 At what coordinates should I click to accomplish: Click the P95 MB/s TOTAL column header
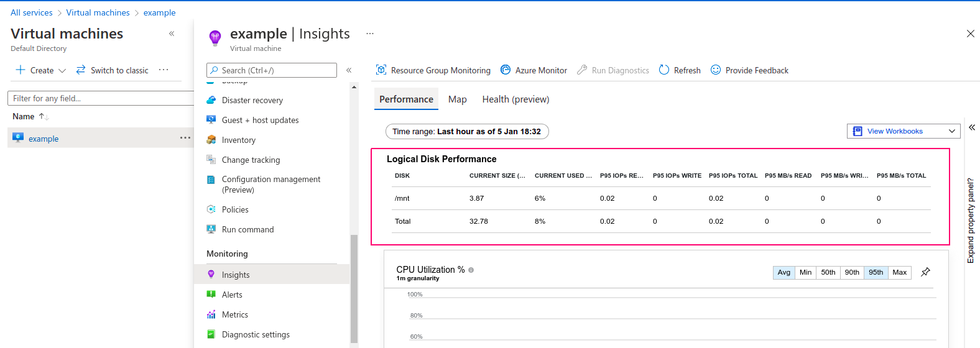click(x=902, y=176)
